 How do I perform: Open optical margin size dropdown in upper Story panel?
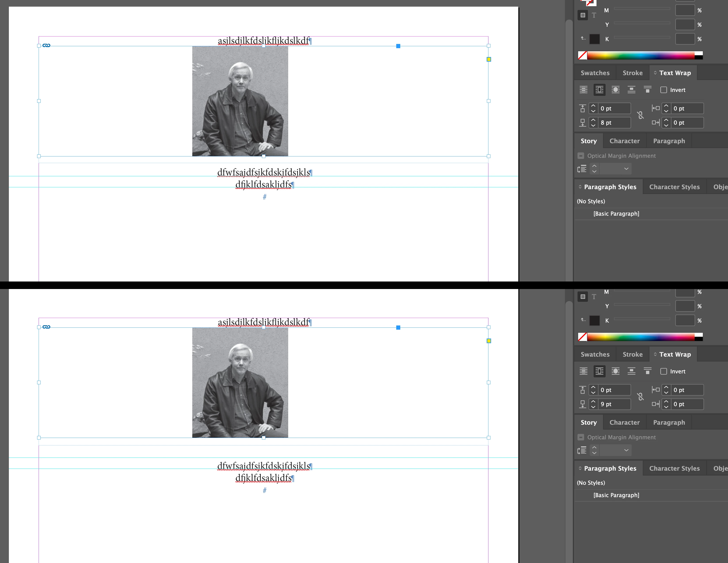(626, 169)
